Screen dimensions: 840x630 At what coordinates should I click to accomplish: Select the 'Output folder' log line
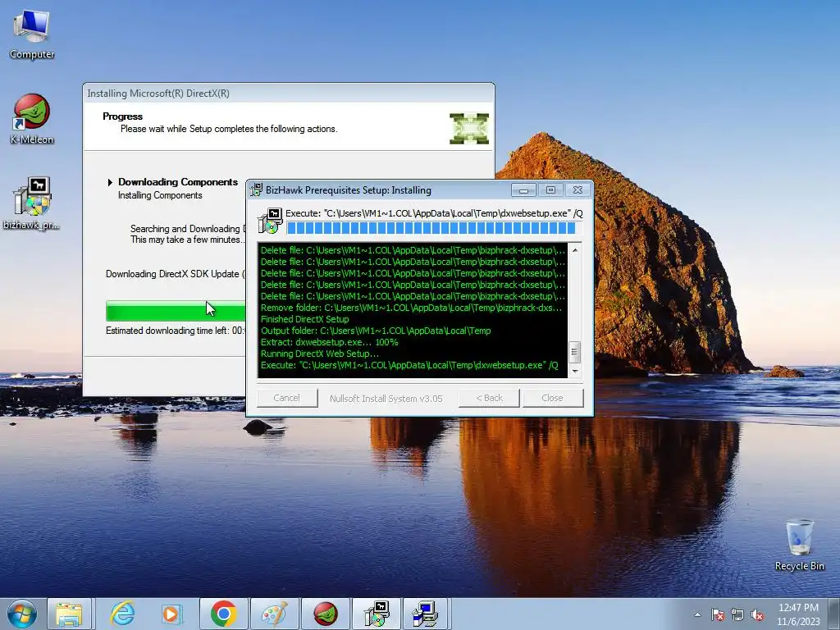tap(376, 331)
